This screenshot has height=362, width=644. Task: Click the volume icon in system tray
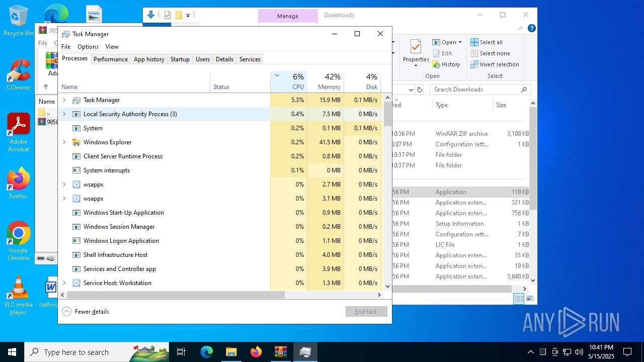click(x=579, y=352)
